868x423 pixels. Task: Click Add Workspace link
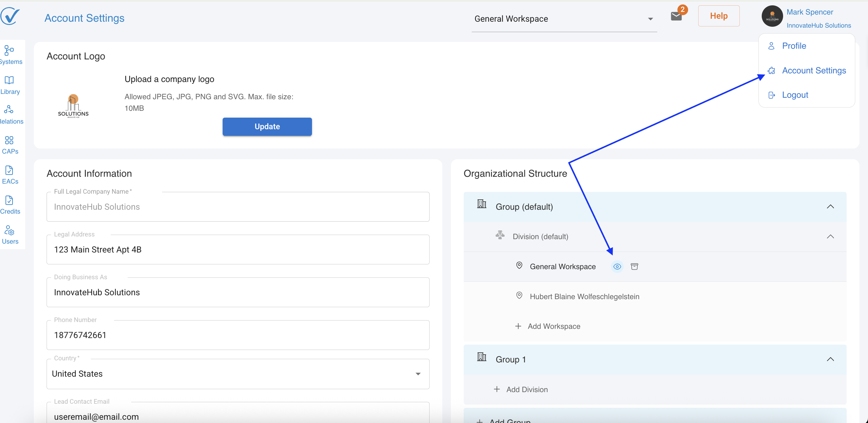(x=553, y=326)
